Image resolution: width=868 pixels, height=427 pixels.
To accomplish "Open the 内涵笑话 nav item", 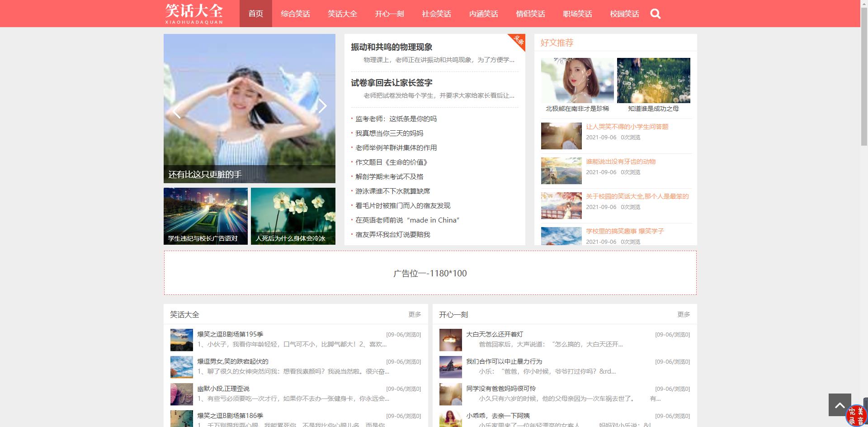I will point(483,14).
